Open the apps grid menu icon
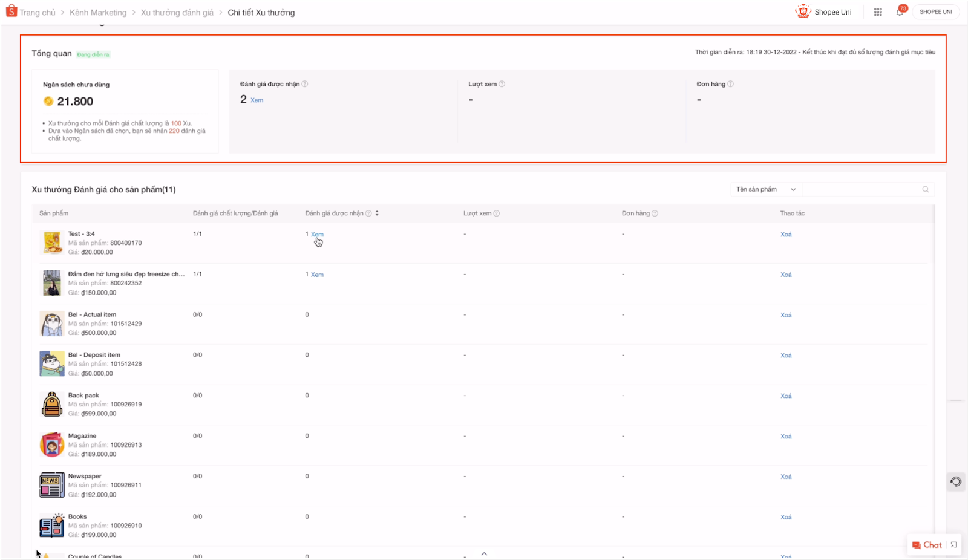This screenshot has width=968, height=560. (878, 12)
